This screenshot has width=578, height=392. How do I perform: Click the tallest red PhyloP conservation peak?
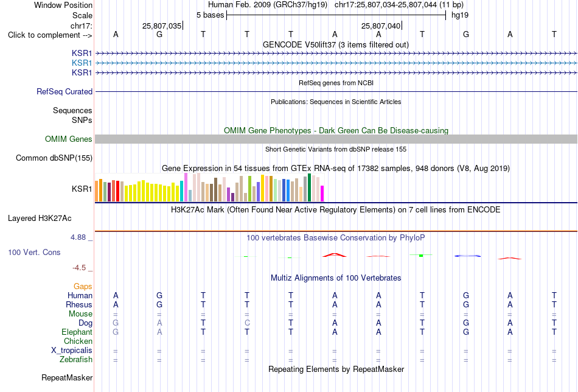pyautogui.click(x=335, y=255)
